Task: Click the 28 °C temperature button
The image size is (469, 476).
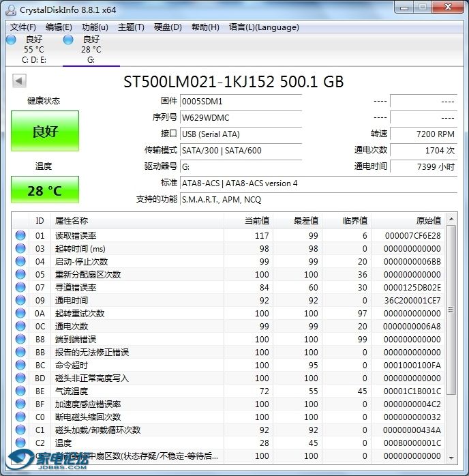Action: pyautogui.click(x=45, y=190)
